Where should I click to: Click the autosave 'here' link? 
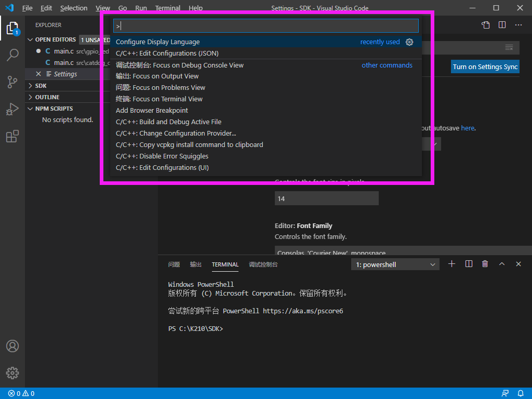(x=467, y=128)
